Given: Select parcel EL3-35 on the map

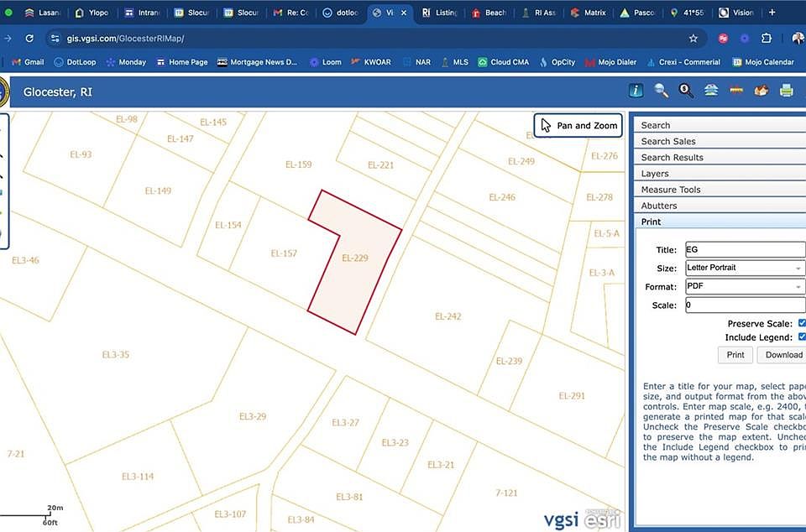Looking at the screenshot, I should coord(116,354).
